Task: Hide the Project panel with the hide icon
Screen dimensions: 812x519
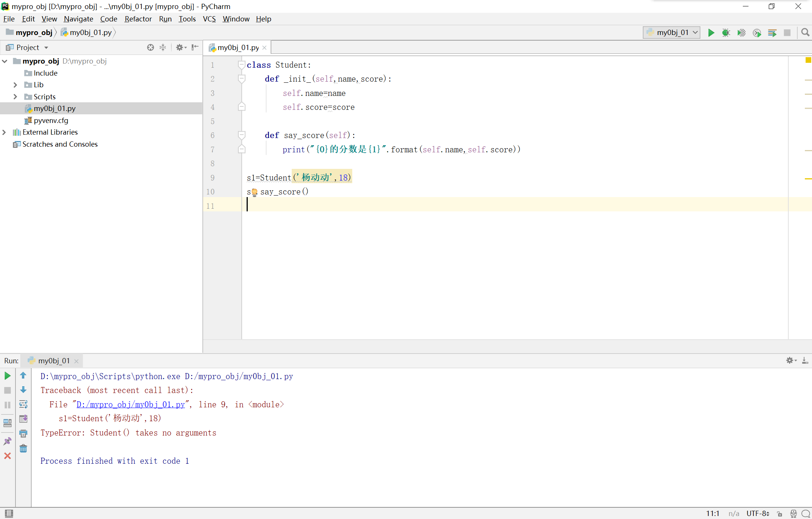Action: pyautogui.click(x=195, y=47)
